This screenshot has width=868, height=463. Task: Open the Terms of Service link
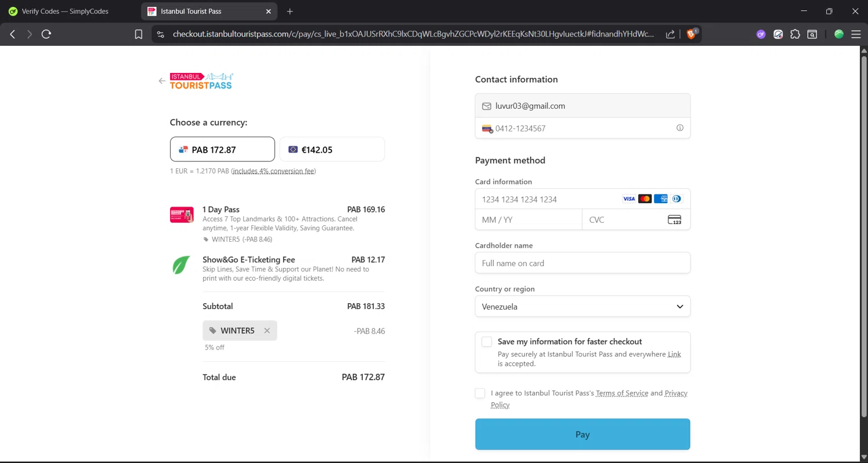[622, 393]
